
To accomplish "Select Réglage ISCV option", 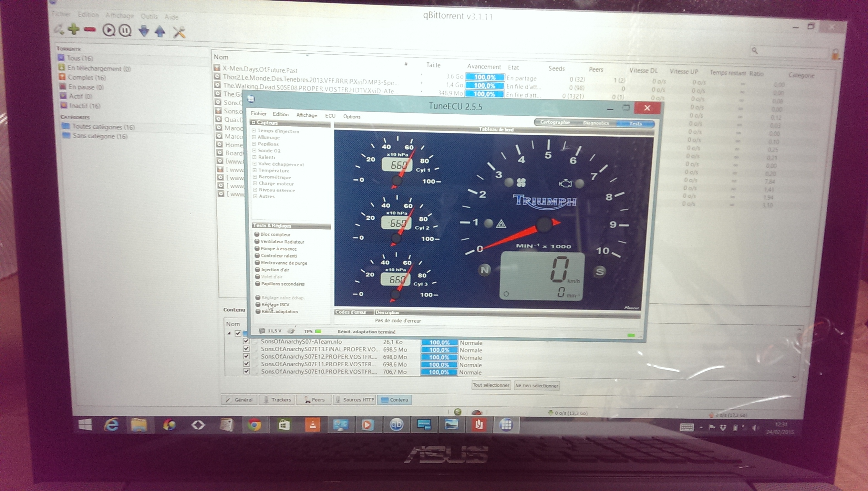I will [258, 304].
